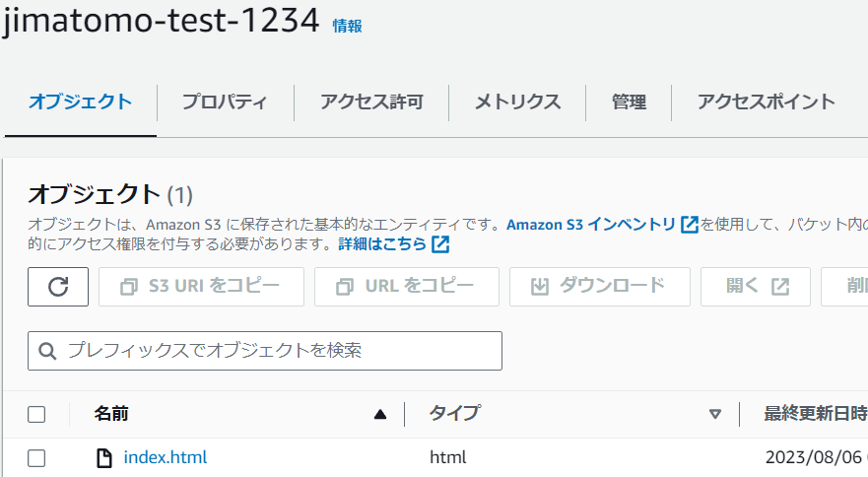Click the magnifier icon in search field

pos(47,351)
